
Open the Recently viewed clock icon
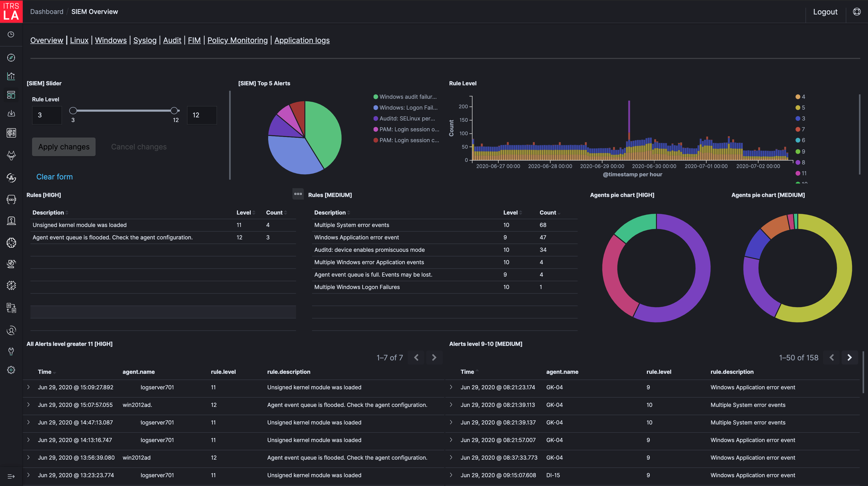click(11, 34)
